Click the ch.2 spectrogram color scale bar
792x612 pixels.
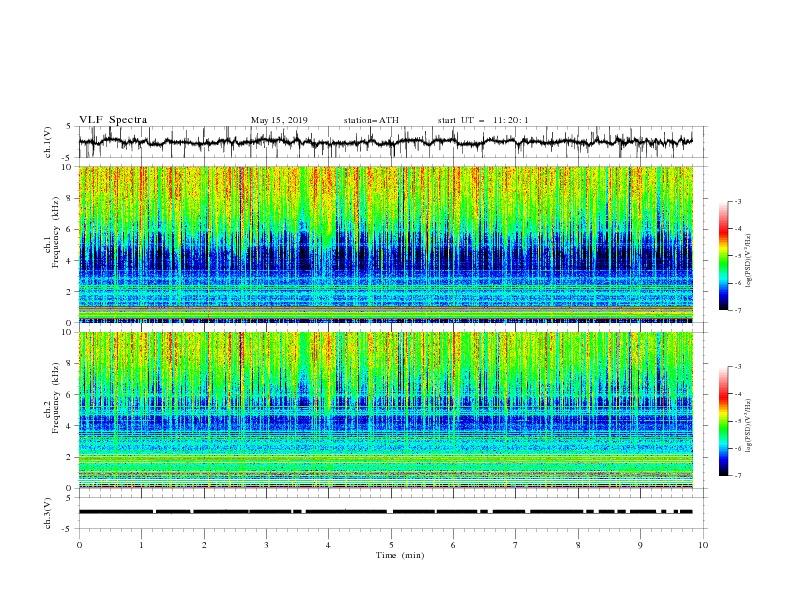pos(724,421)
